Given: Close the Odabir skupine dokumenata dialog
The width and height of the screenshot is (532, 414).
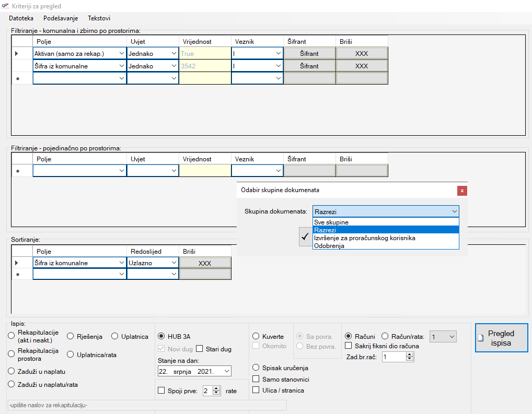Looking at the screenshot, I should point(461,191).
